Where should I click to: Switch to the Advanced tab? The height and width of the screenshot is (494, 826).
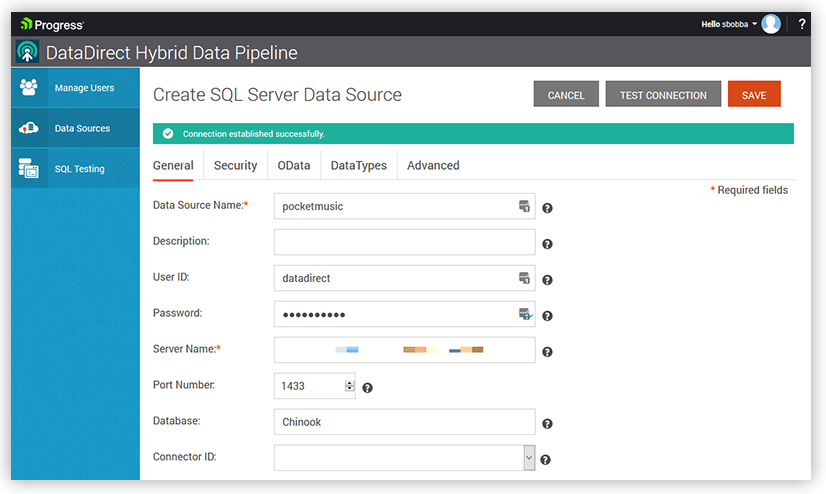[433, 165]
